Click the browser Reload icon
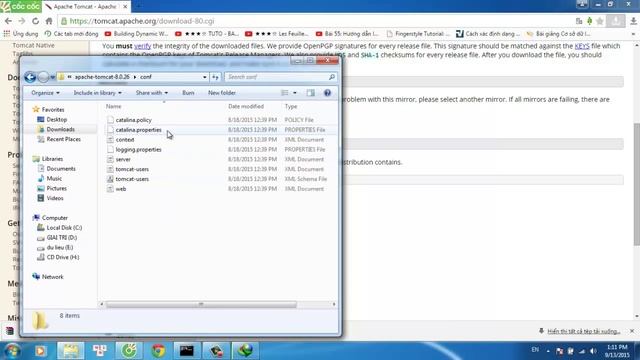640x360 pixels. (x=36, y=21)
